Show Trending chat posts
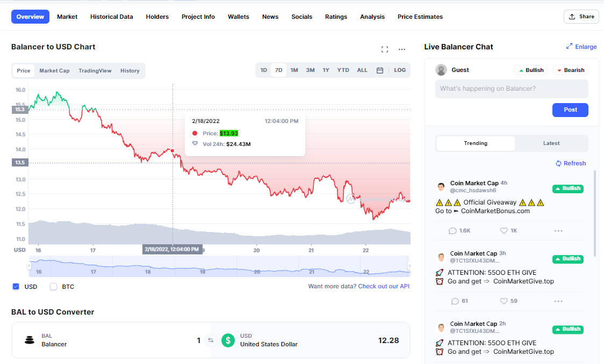 [476, 143]
